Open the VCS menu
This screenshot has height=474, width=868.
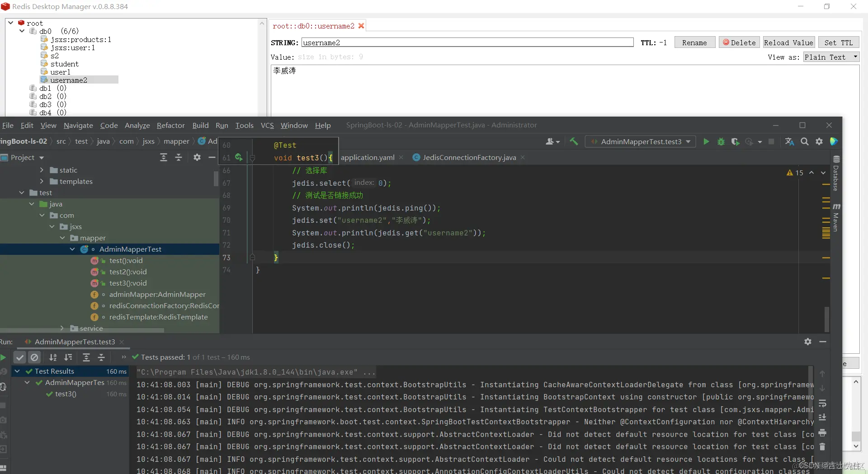[267, 125]
